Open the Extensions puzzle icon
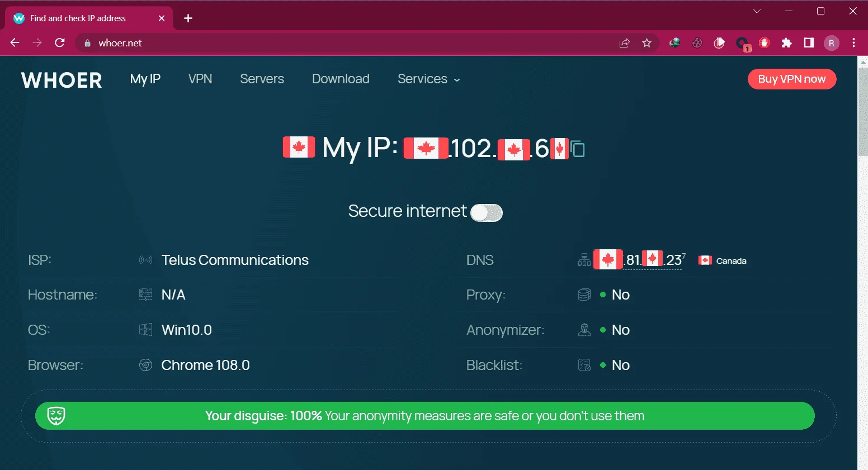 786,43
